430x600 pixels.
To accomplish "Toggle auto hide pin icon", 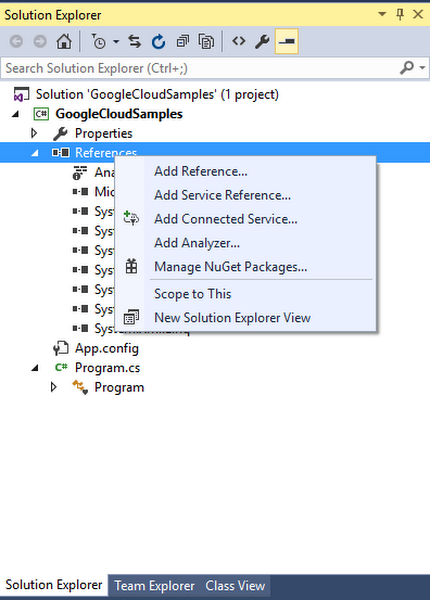I will point(400,15).
